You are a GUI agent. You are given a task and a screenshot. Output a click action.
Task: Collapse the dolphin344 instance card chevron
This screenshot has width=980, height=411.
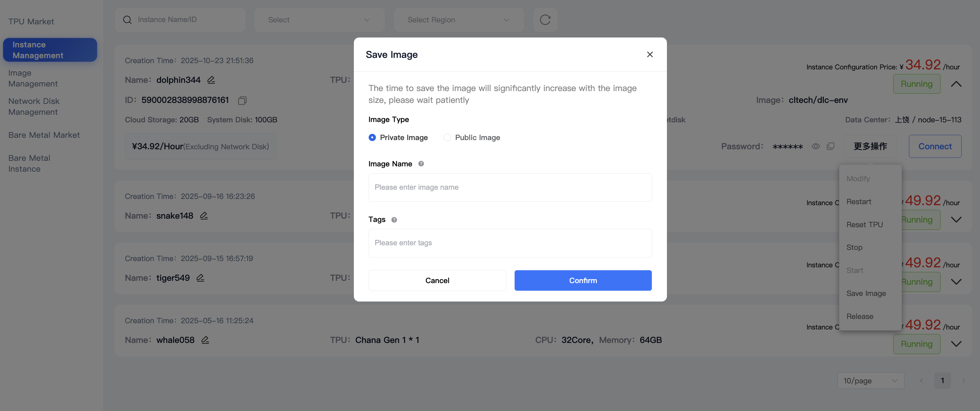click(x=956, y=84)
